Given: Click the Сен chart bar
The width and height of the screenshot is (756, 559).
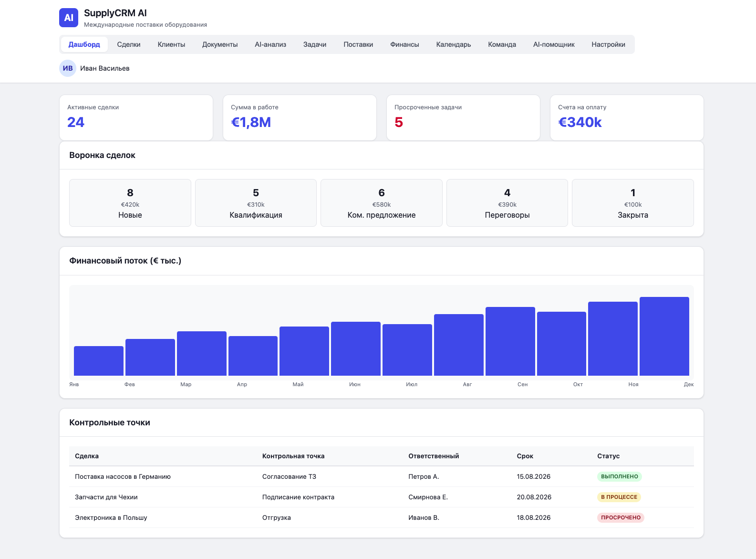Looking at the screenshot, I should point(510,341).
